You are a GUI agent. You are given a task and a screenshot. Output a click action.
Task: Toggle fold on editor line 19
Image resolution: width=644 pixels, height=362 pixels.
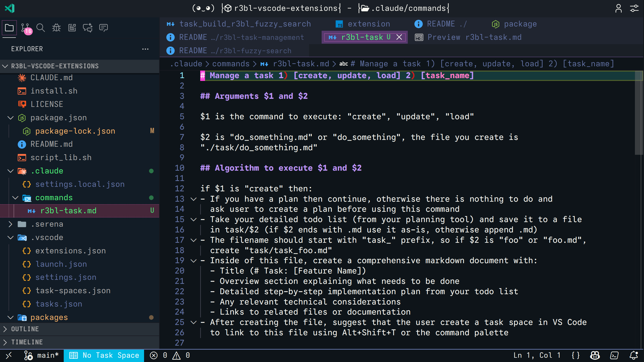coord(193,261)
